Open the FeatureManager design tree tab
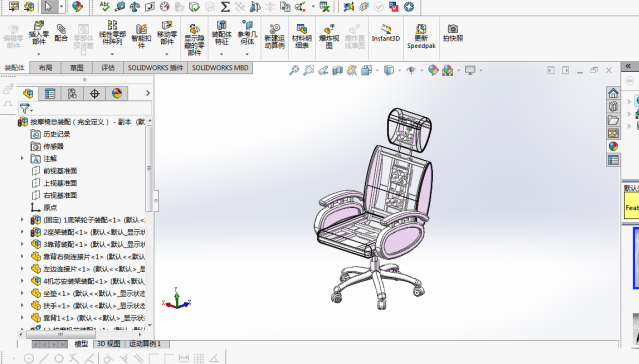This screenshot has height=364, width=639. (28, 94)
